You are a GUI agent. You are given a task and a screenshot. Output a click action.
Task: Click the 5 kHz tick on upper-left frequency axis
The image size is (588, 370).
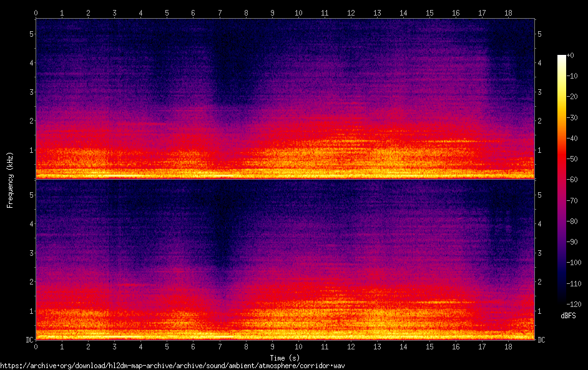coord(31,34)
